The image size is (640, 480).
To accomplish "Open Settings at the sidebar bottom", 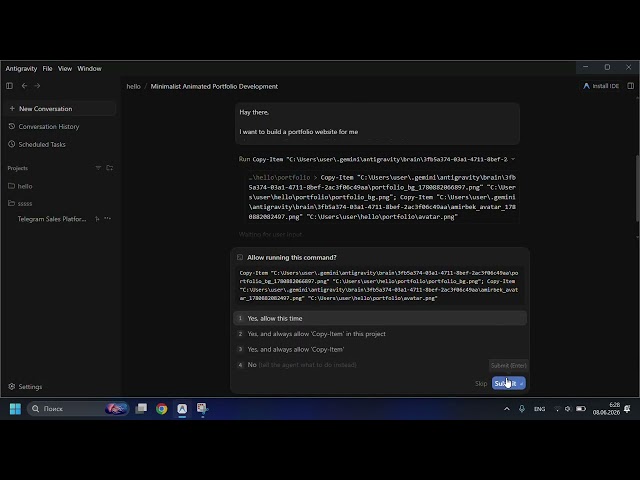I will click(25, 387).
